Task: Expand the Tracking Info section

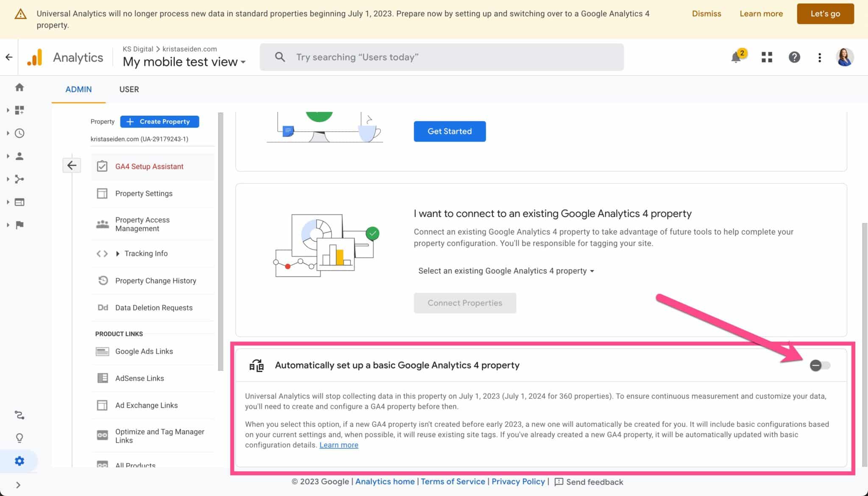Action: [x=117, y=254]
